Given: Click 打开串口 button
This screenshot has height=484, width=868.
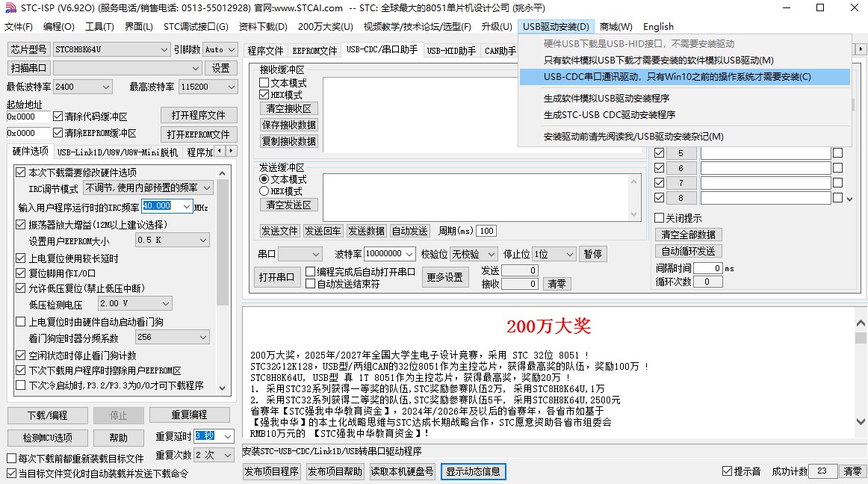Looking at the screenshot, I should (276, 277).
